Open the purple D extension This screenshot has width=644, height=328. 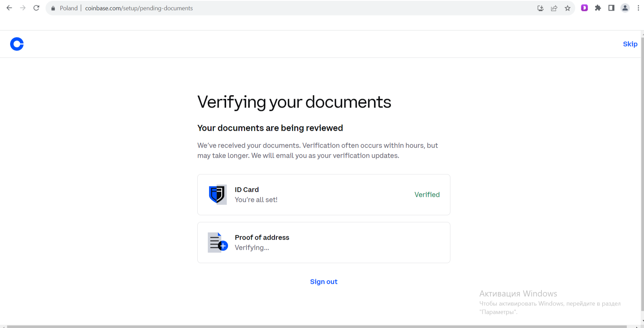[584, 8]
